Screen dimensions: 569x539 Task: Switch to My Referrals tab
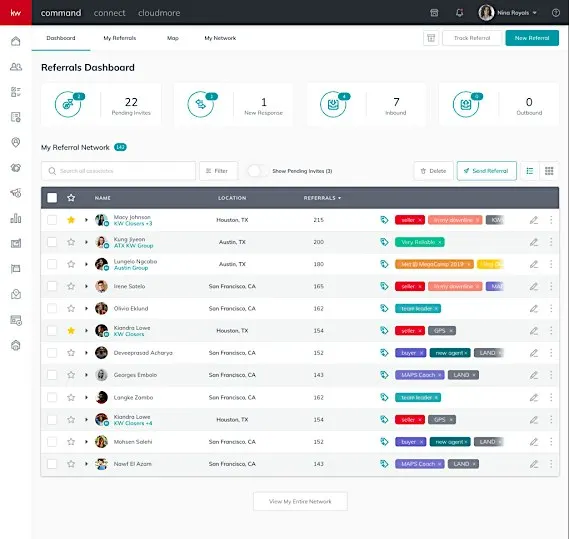(x=120, y=38)
